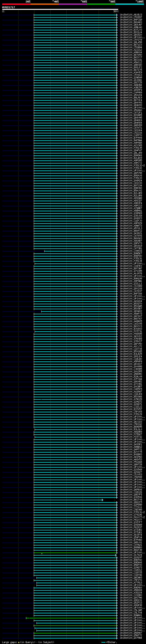Open the UniRef100_O74196 entry

click(131, 515)
